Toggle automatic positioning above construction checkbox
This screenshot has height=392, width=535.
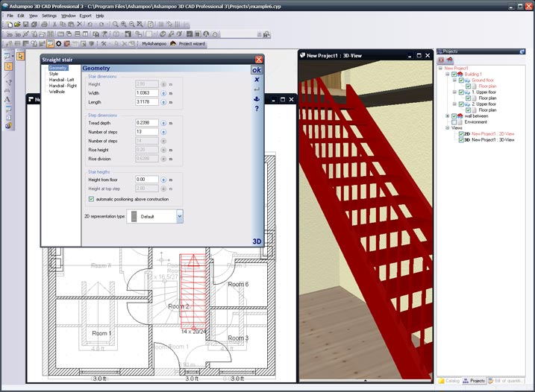coord(91,199)
